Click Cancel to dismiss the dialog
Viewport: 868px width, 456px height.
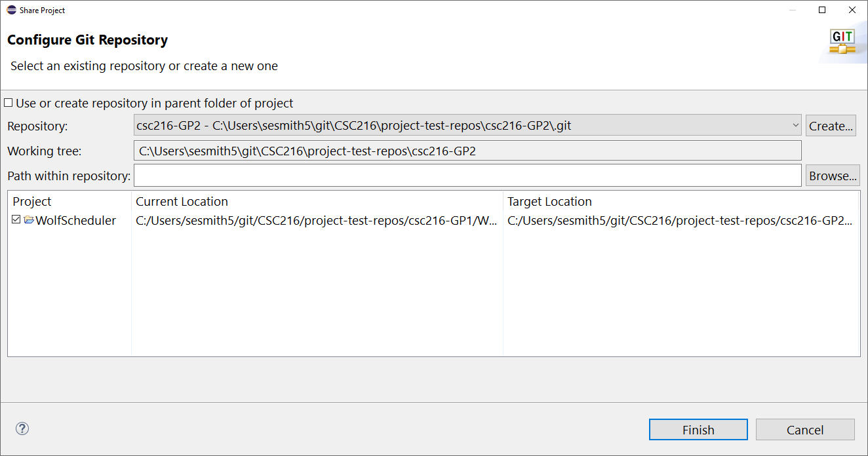804,429
